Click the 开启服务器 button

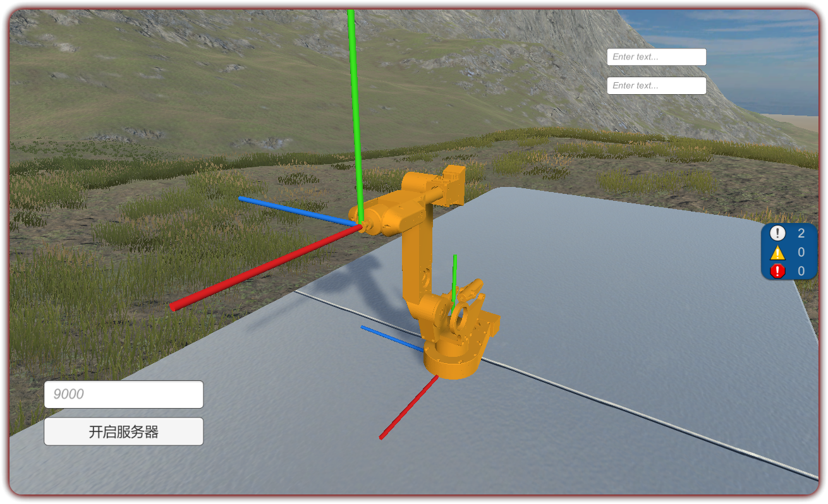coord(124,432)
